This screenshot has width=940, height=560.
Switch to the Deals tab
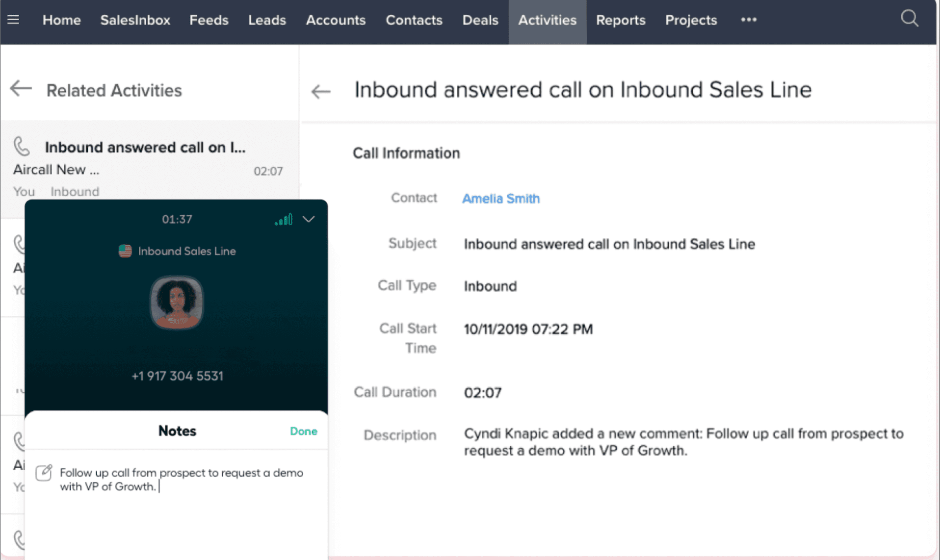(x=480, y=20)
